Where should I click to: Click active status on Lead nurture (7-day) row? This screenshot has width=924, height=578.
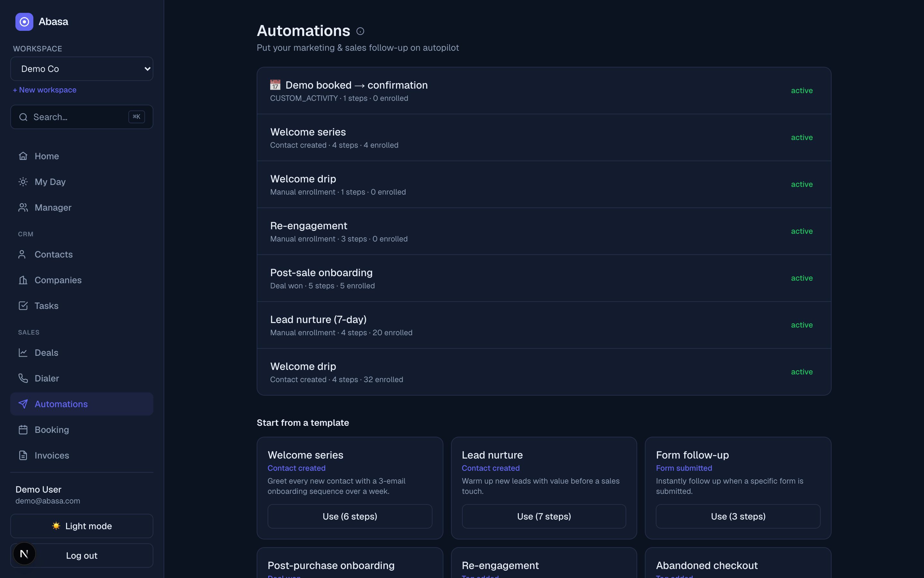(x=801, y=325)
